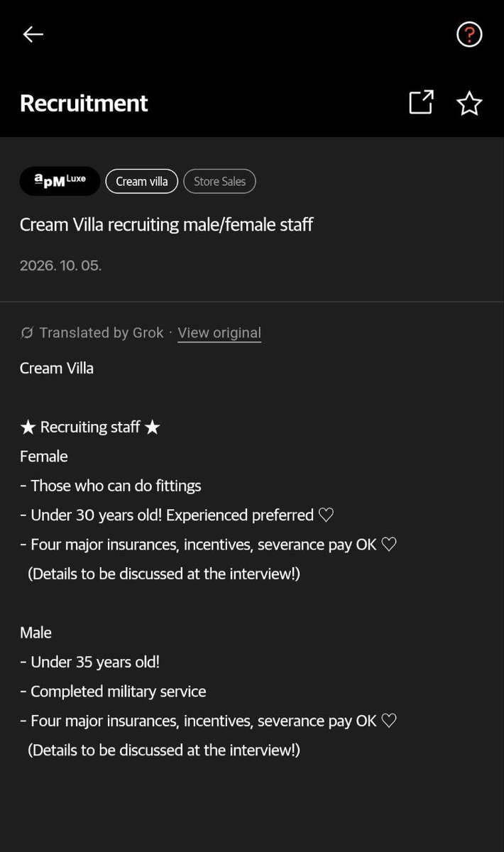504x852 pixels.
Task: Tap the Those who can do fittings line
Action: pos(111,486)
